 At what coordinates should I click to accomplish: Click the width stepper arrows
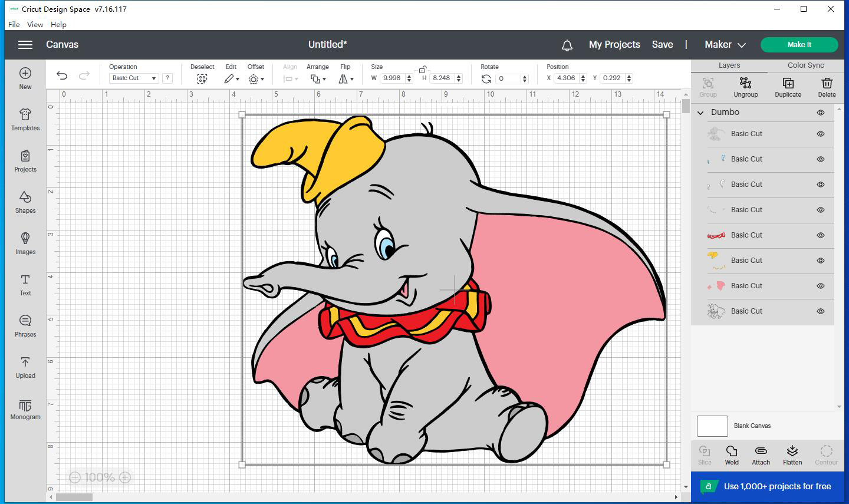409,78
